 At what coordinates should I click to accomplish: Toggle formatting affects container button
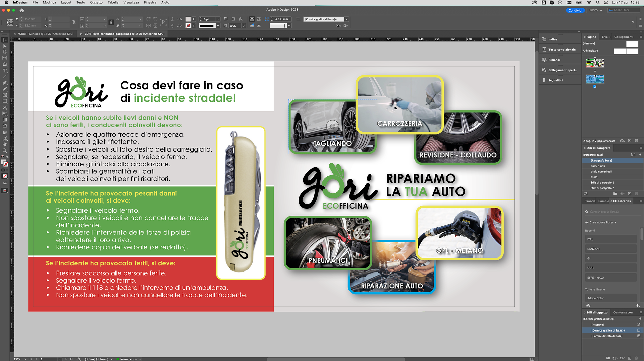3,170
